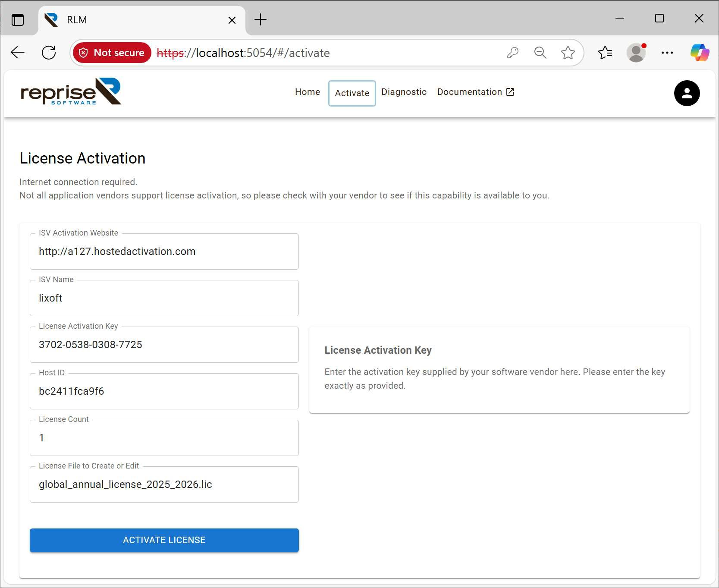Screen dimensions: 719x588
Task: Click the Reprise Software logo
Action: 71,91
